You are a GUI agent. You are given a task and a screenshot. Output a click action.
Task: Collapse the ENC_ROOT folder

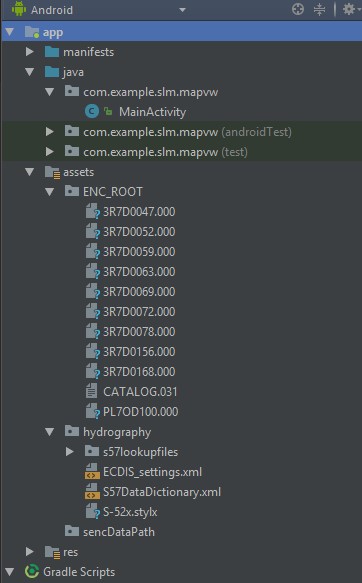50,192
